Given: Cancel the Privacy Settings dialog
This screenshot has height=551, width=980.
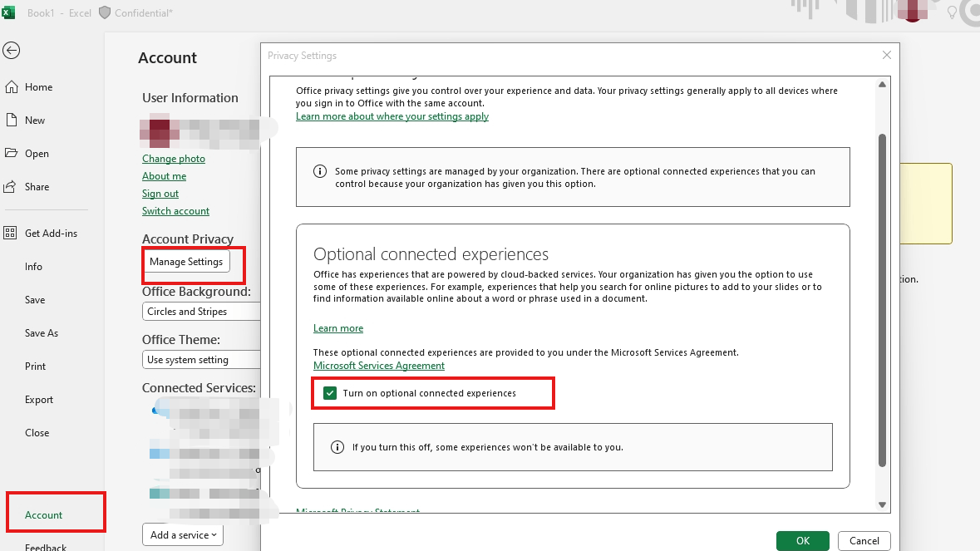Looking at the screenshot, I should click(864, 541).
